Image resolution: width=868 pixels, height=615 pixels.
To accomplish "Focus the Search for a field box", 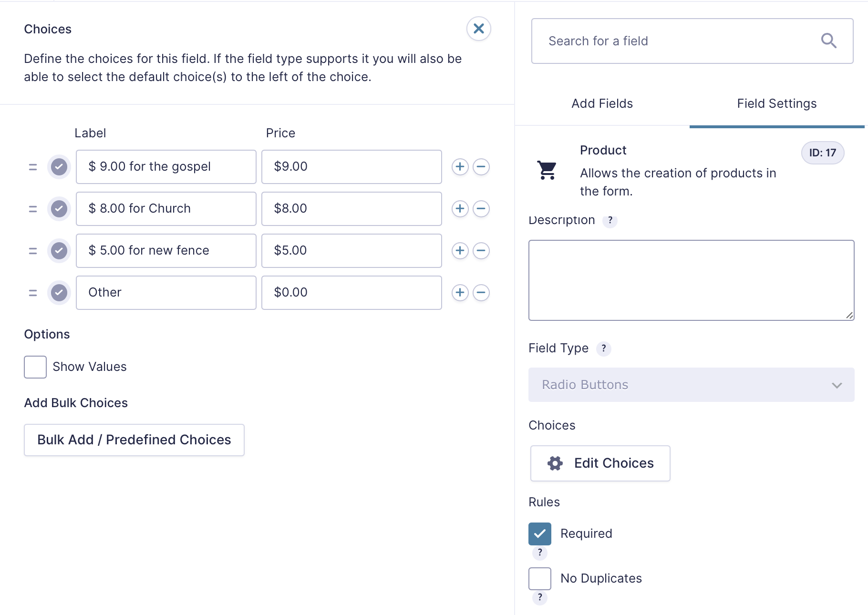I will [677, 41].
